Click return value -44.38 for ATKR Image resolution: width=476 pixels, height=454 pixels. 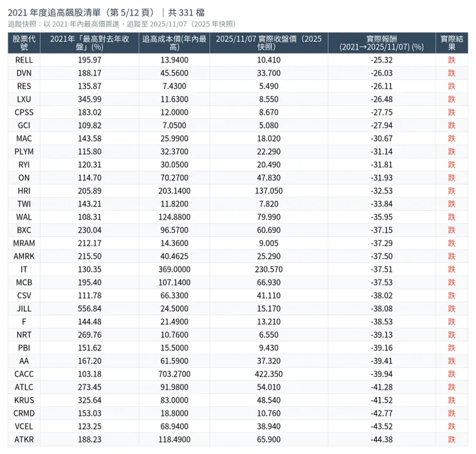click(x=381, y=439)
